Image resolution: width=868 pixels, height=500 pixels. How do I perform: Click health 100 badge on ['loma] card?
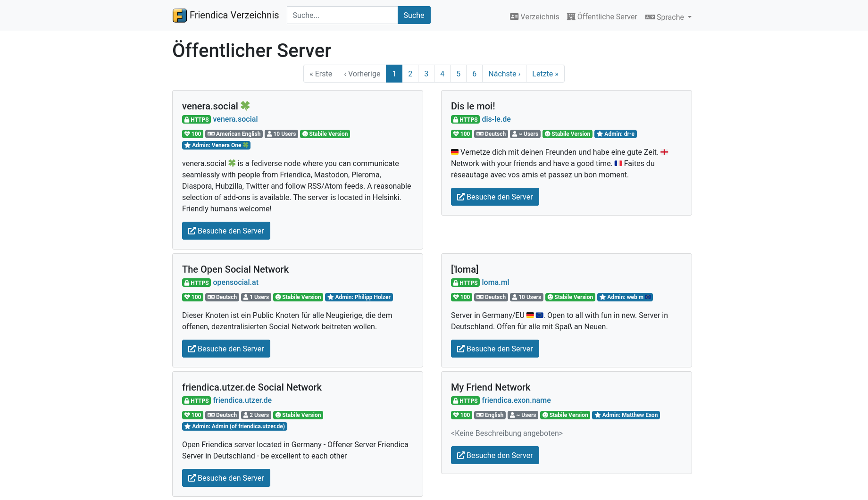coord(461,297)
